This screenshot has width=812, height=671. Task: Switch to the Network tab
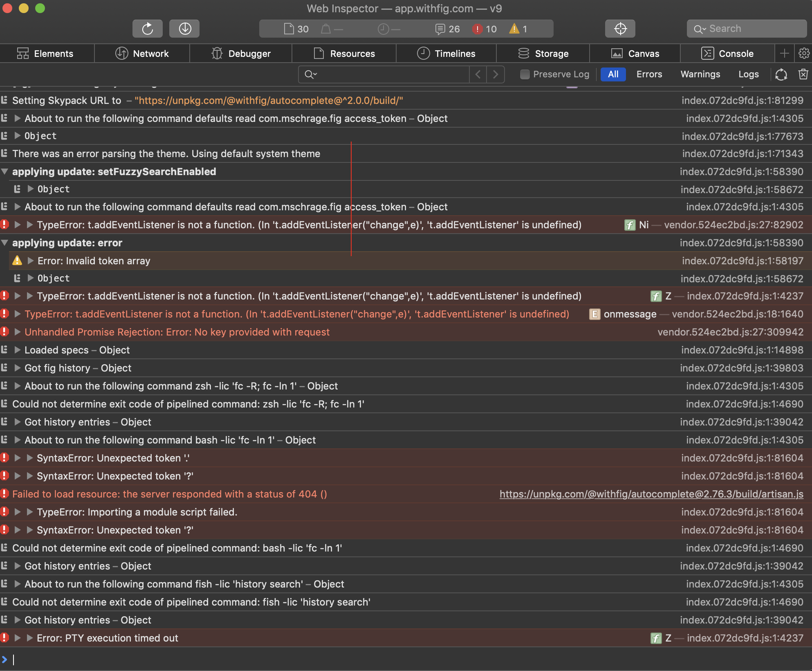(x=142, y=53)
